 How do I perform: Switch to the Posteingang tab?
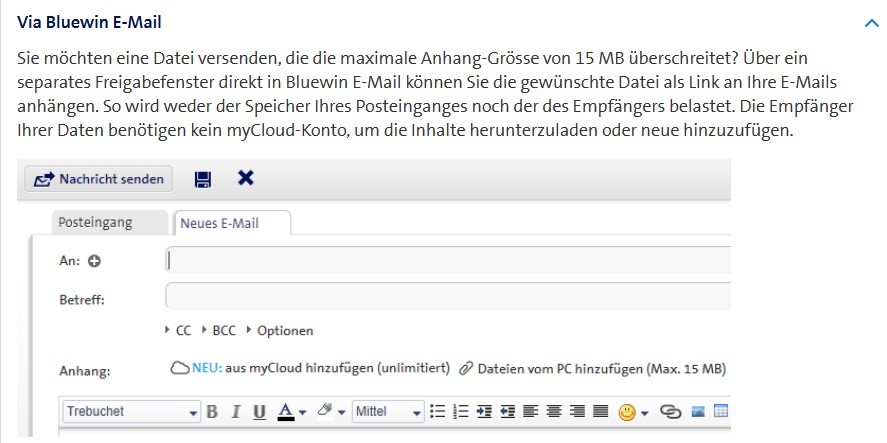pos(96,223)
